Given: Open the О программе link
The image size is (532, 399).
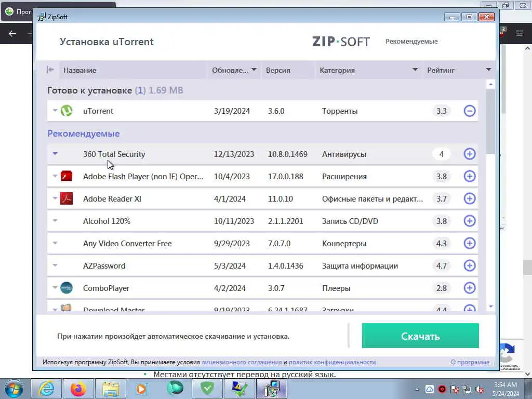Looking at the screenshot, I should coord(470,362).
